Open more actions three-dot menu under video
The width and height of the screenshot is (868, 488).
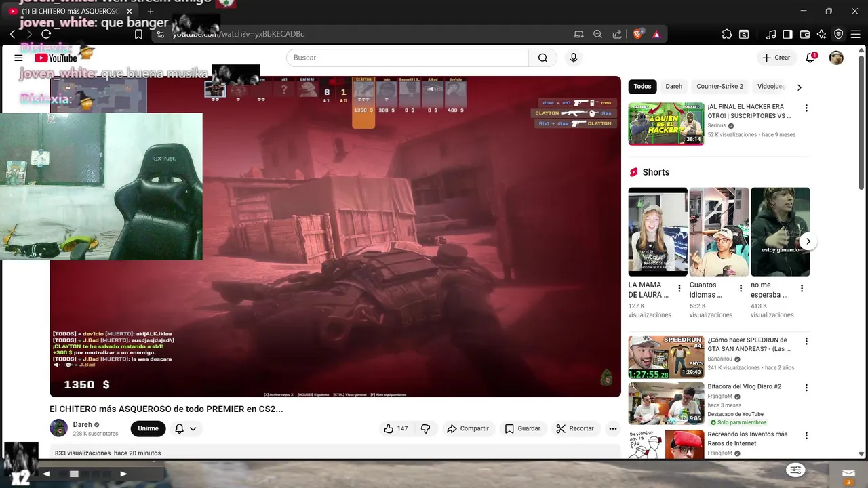613,428
